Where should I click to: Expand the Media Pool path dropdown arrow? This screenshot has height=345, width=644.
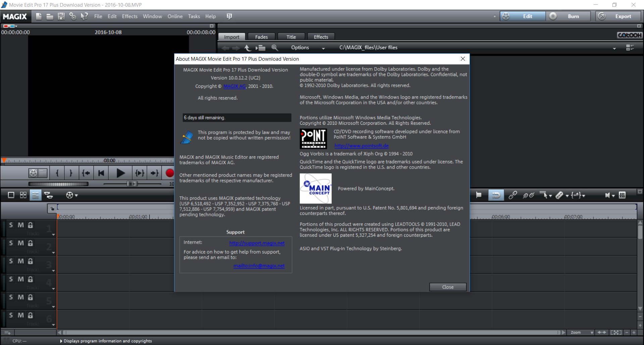coord(614,49)
